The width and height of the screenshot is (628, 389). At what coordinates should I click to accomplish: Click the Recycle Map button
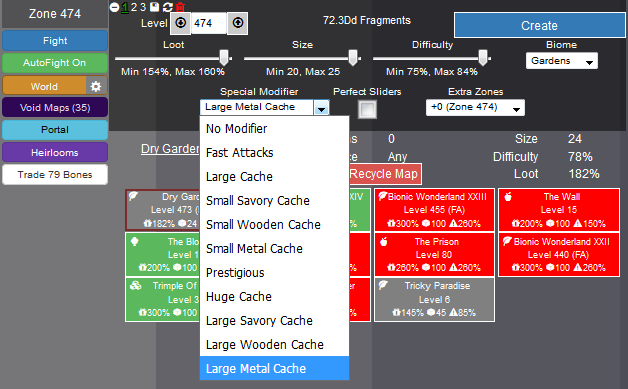(384, 174)
